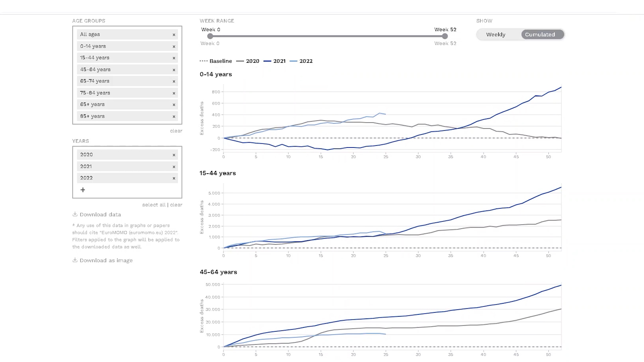Viewport: 644px width, 362px height.
Task: Clear the selected years
Action: pyautogui.click(x=176, y=205)
